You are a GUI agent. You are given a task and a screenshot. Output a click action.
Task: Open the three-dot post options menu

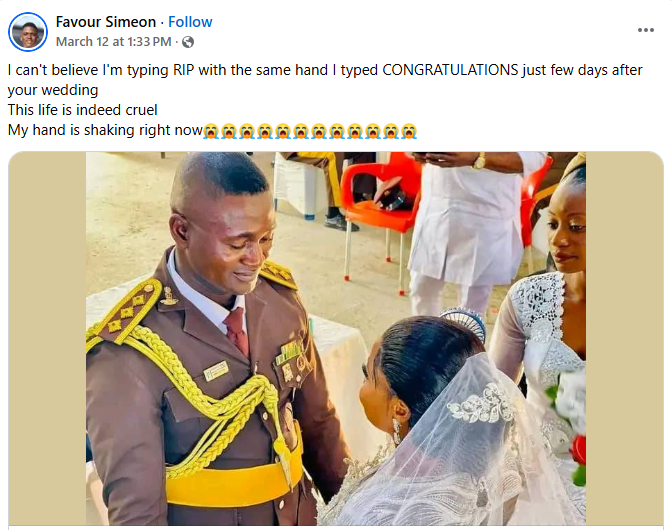(646, 32)
